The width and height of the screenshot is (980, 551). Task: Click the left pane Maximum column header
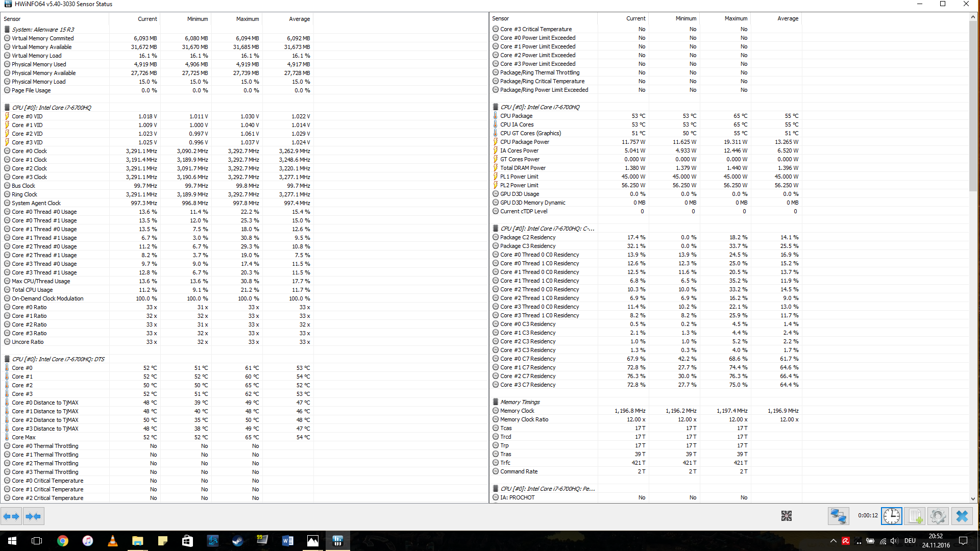(x=248, y=19)
